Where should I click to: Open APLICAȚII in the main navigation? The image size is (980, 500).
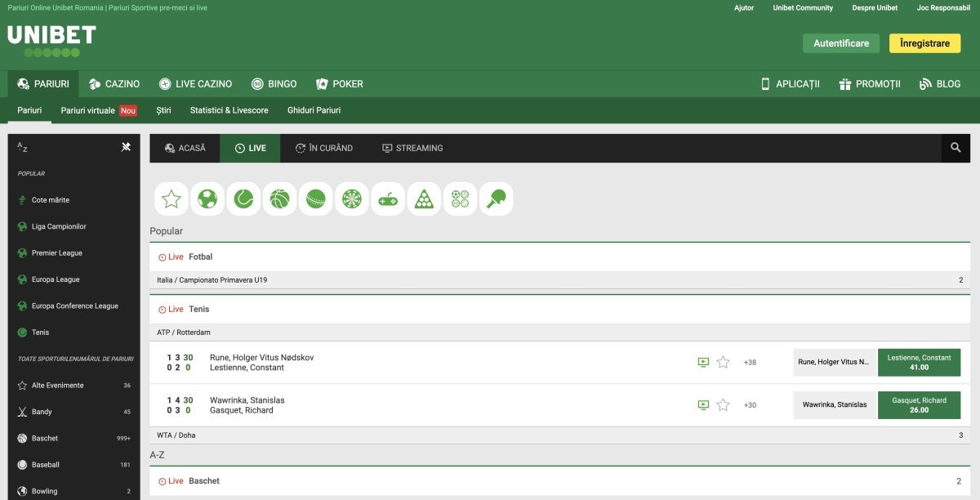(790, 83)
